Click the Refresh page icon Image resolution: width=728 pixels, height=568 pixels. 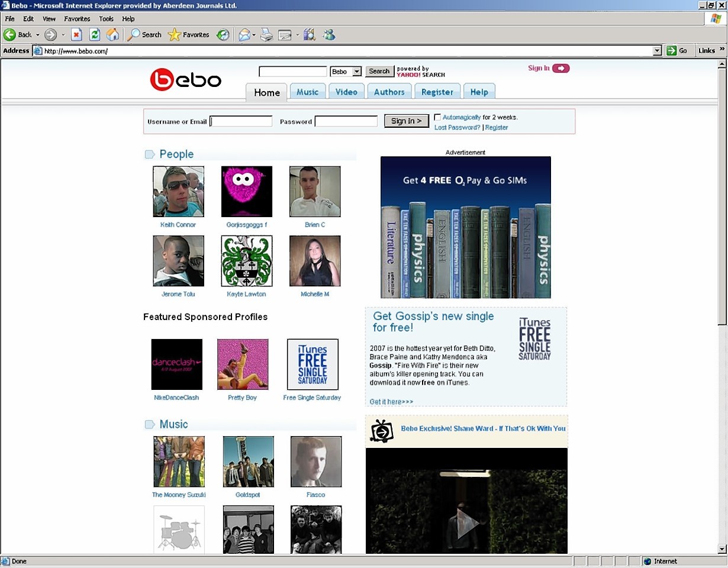pyautogui.click(x=95, y=35)
